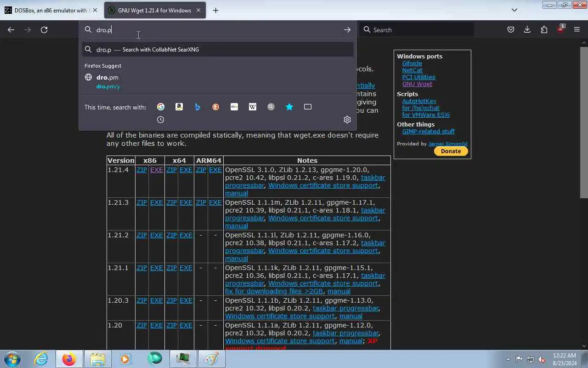Select the GNU Wget 1.21.4 tab
Image resolution: width=588 pixels, height=368 pixels.
pos(155,11)
